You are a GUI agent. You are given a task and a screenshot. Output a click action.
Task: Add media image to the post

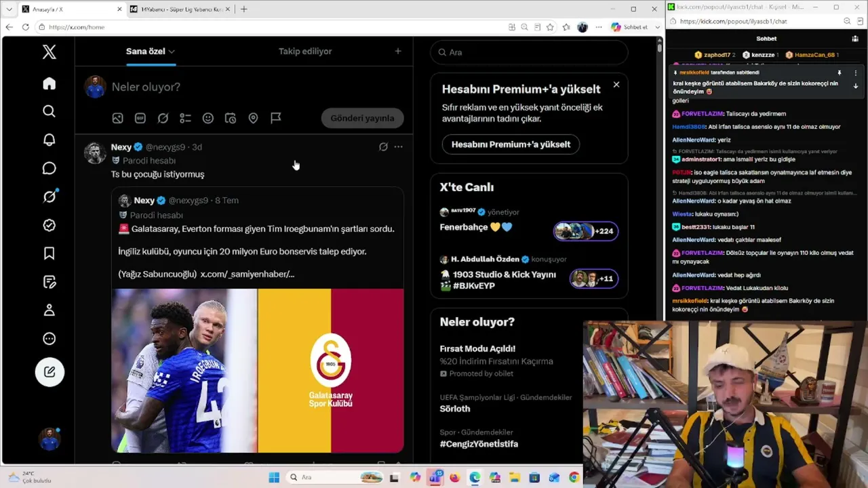coord(117,118)
